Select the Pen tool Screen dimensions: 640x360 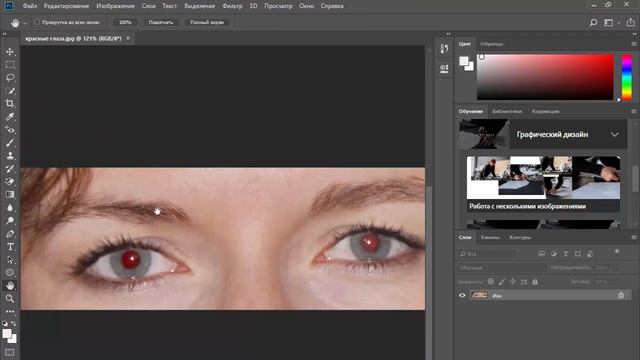point(10,234)
